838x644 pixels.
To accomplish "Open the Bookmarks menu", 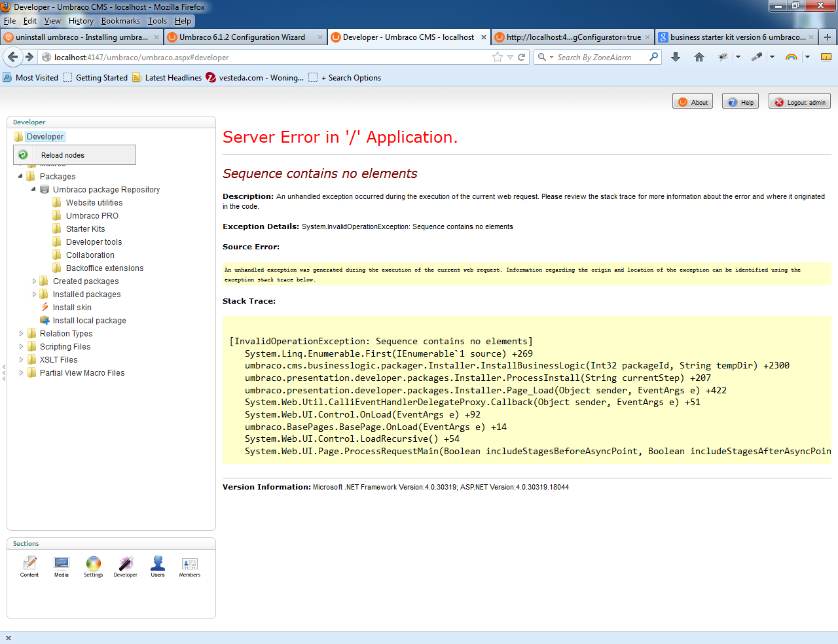I will click(x=120, y=21).
